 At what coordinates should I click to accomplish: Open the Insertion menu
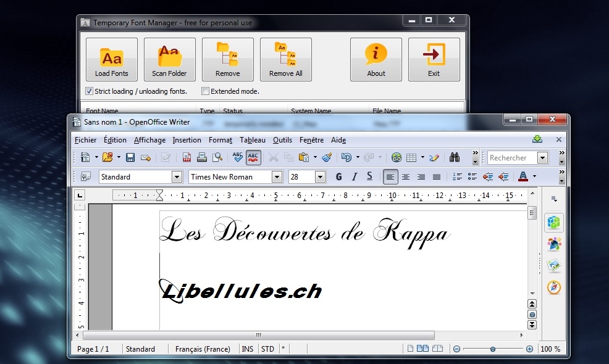[x=187, y=140]
